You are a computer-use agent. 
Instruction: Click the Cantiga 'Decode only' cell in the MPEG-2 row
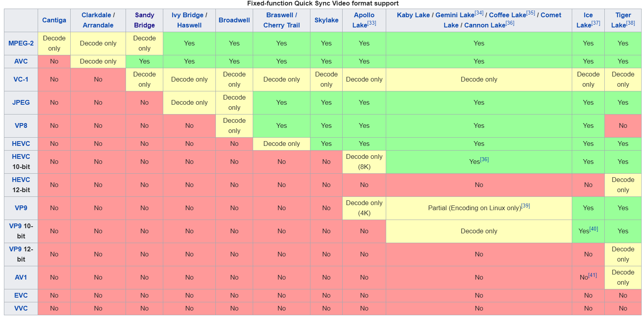pos(54,43)
